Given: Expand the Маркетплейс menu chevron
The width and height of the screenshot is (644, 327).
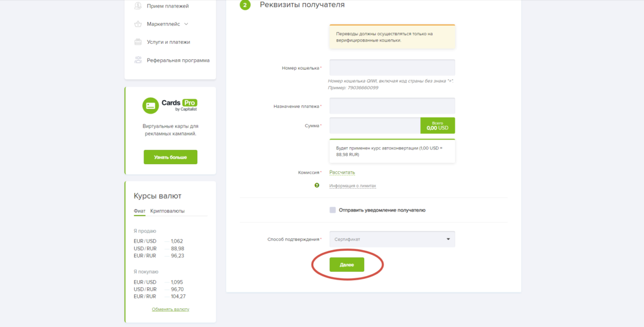Looking at the screenshot, I should tap(186, 24).
